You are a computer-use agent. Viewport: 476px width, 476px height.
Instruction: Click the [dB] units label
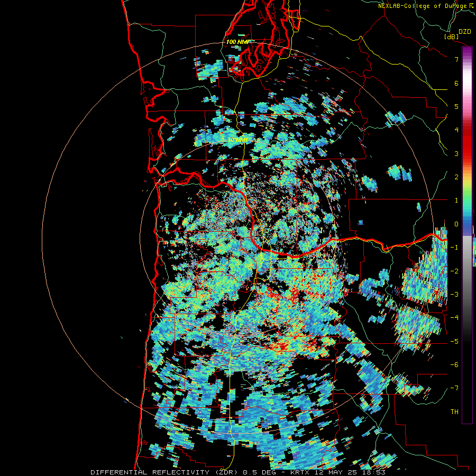452,36
